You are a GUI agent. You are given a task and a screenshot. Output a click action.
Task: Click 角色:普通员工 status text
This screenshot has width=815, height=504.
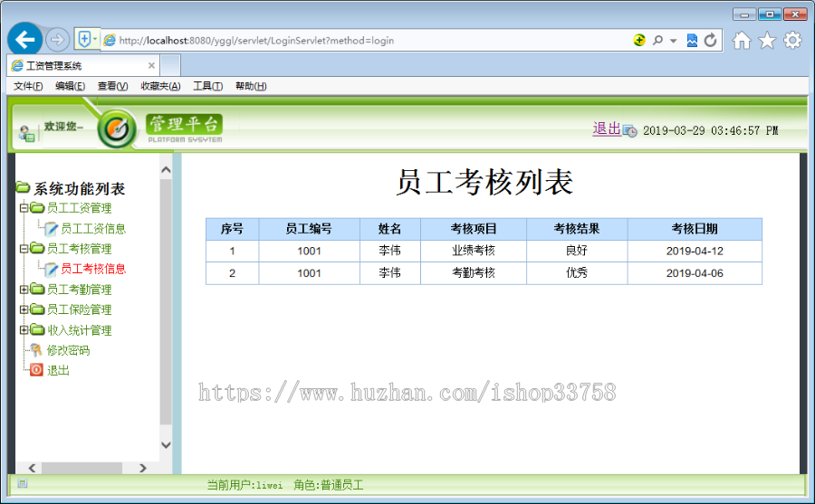pos(329,485)
